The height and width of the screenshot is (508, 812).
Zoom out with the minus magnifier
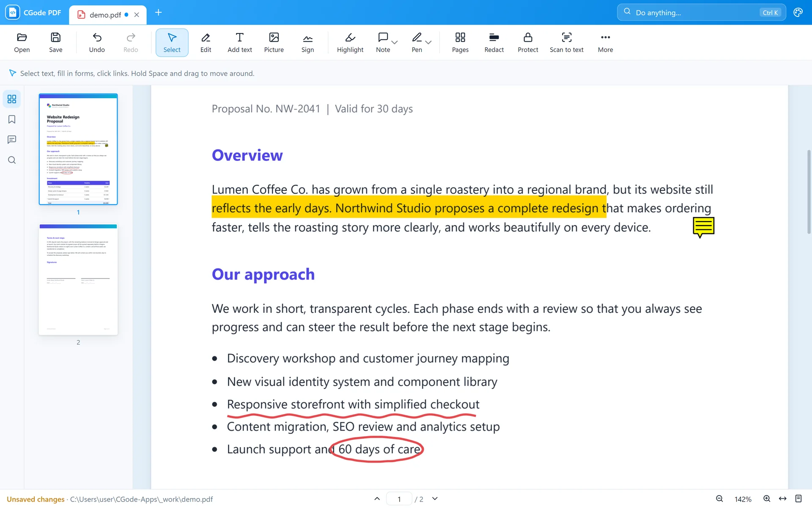(x=719, y=499)
